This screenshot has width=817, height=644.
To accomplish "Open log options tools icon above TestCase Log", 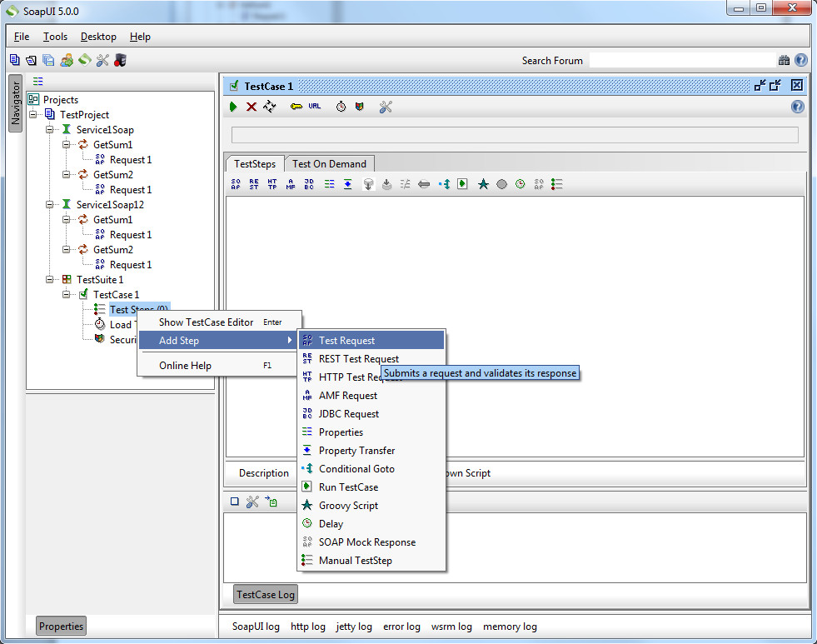I will (252, 502).
